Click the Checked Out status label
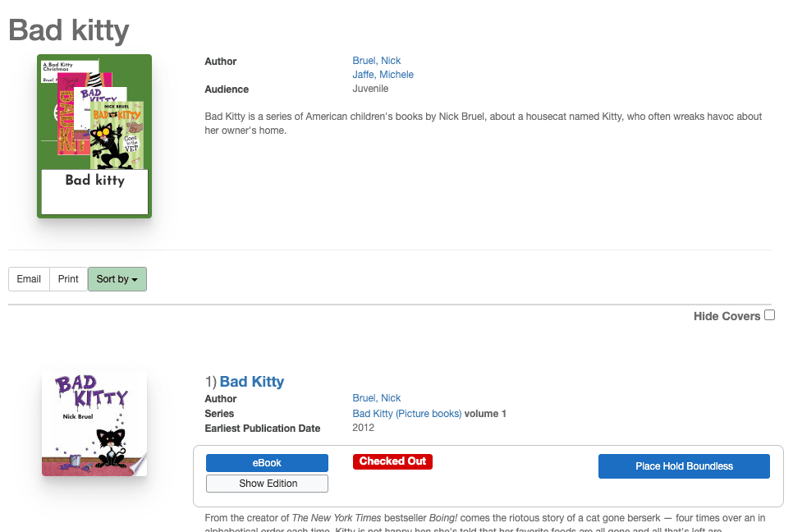The height and width of the screenshot is (532, 793). [x=392, y=461]
